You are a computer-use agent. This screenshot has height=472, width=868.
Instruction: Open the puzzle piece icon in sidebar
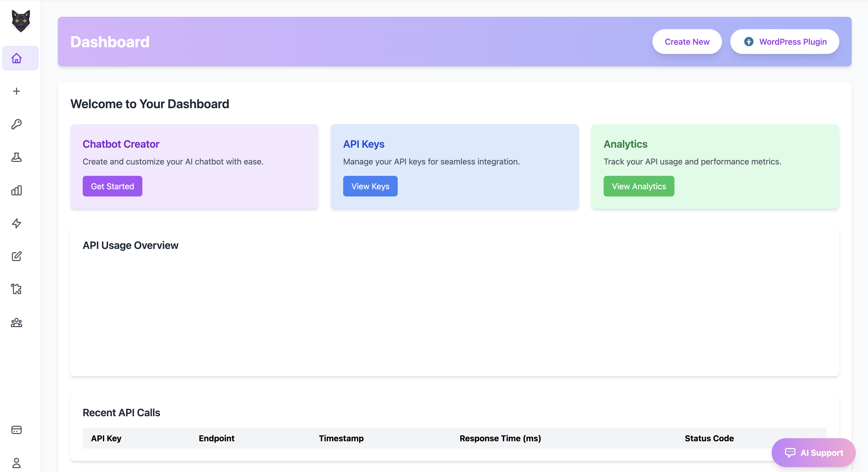[17, 289]
